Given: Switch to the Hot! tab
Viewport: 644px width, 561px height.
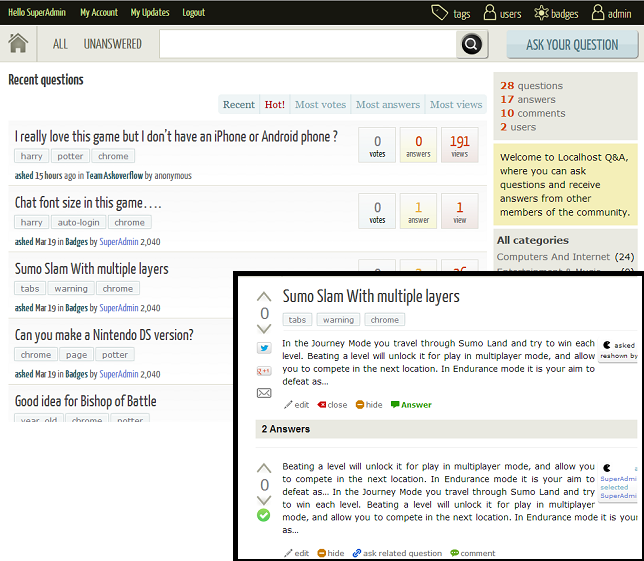Looking at the screenshot, I should (274, 104).
